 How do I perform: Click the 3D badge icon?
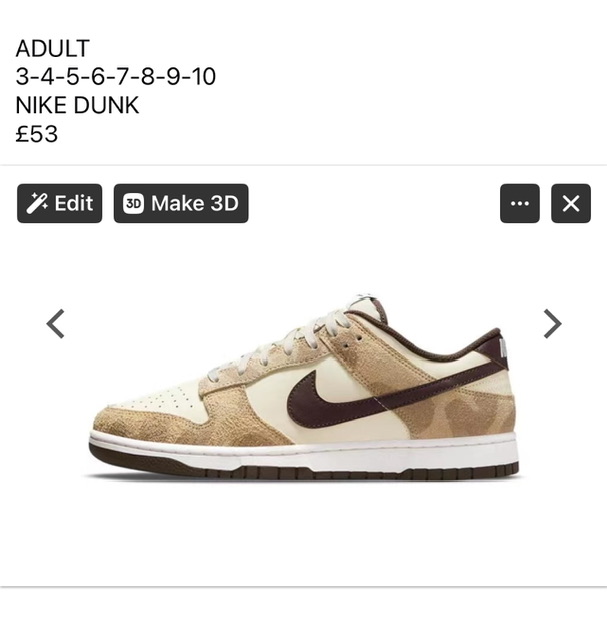pos(133,203)
